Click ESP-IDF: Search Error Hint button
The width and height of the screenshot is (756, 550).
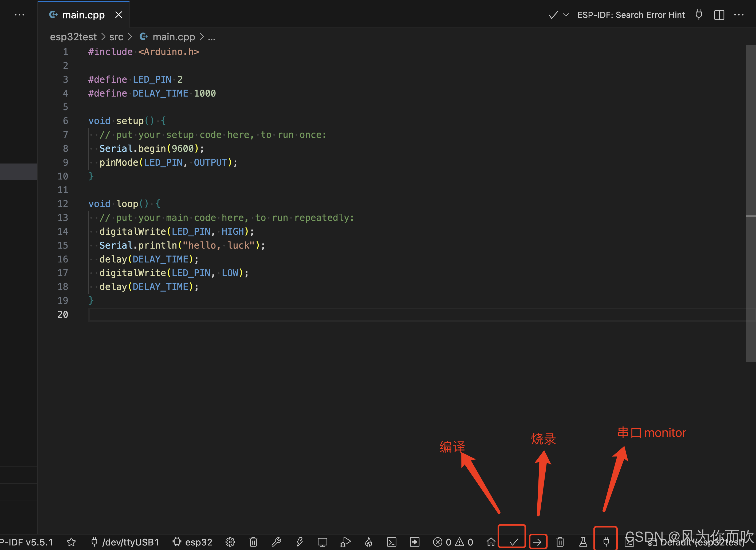631,15
